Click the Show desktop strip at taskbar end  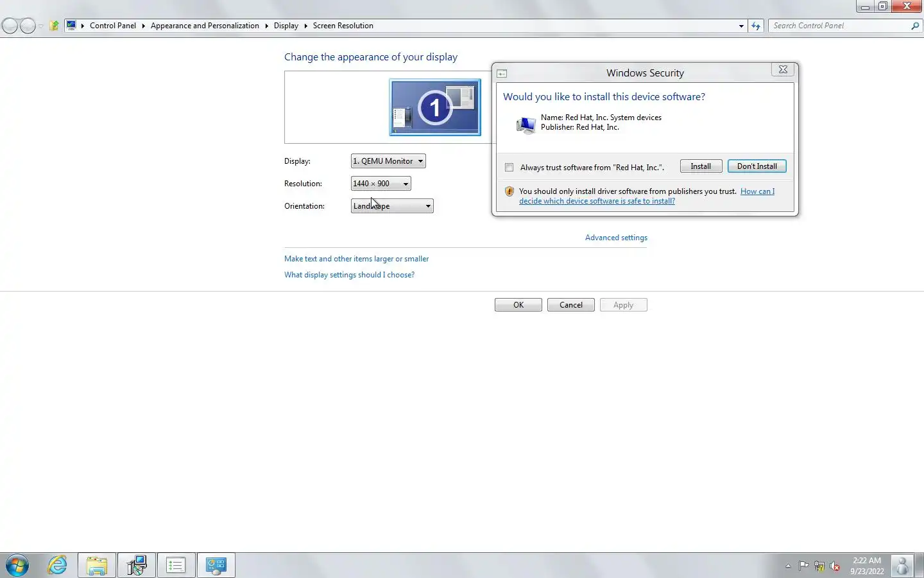tap(920, 566)
